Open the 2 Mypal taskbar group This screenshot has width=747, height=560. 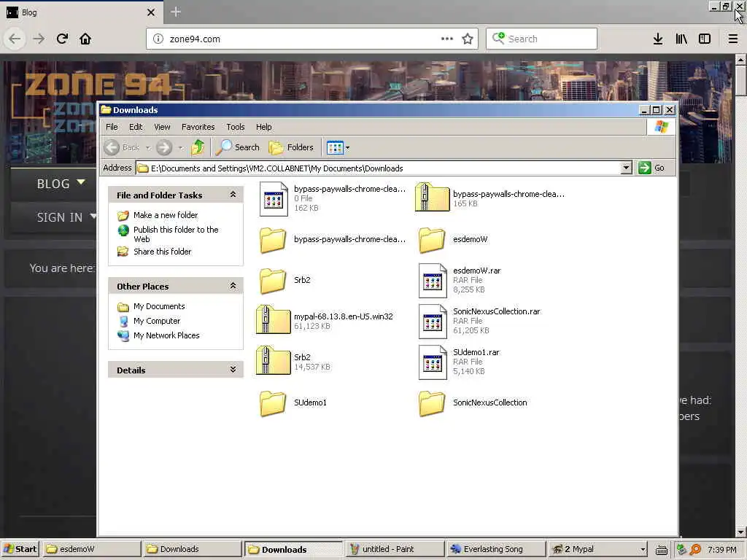point(598,550)
